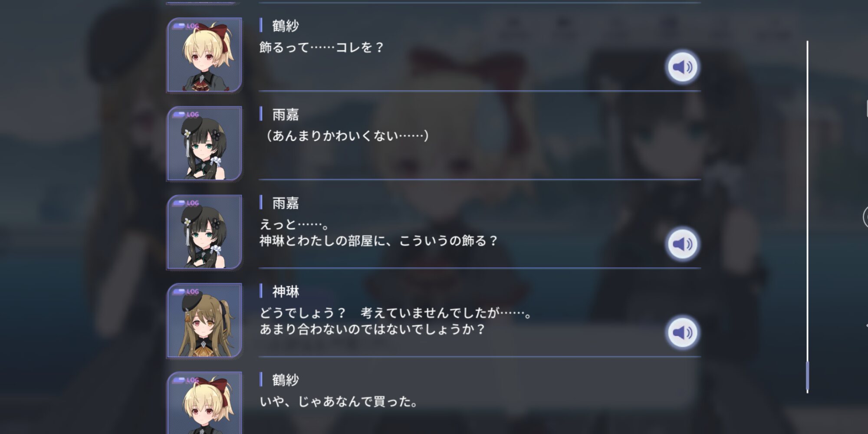
Task: Click 雨嘉's portrait beside えっと……。
Action: tap(204, 232)
